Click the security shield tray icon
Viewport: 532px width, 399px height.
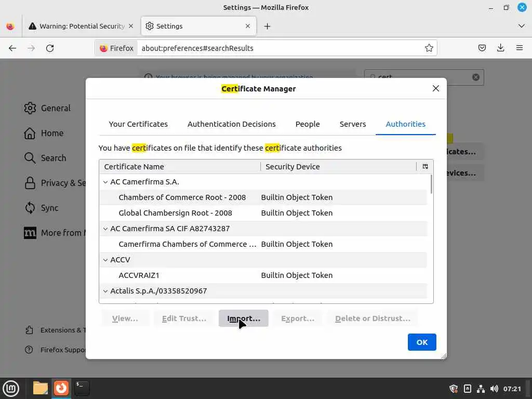[454, 389]
